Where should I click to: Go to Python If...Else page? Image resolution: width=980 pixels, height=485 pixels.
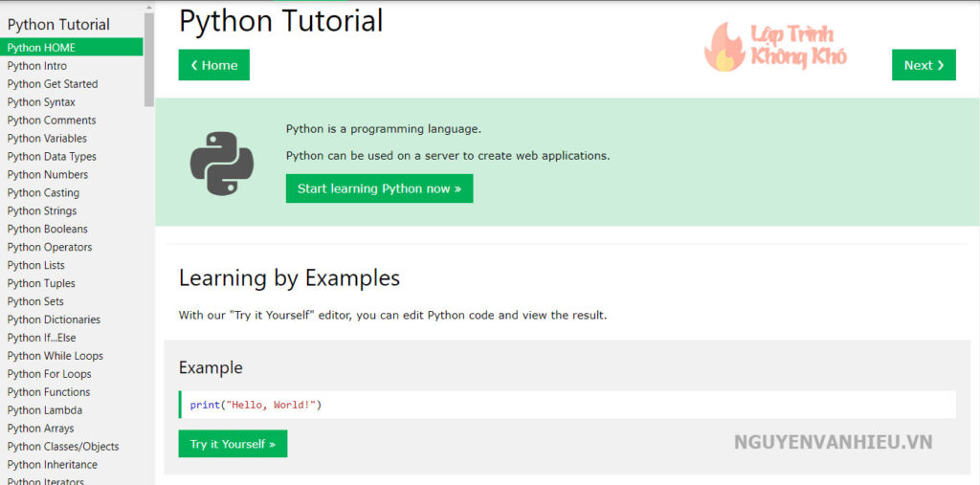41,338
